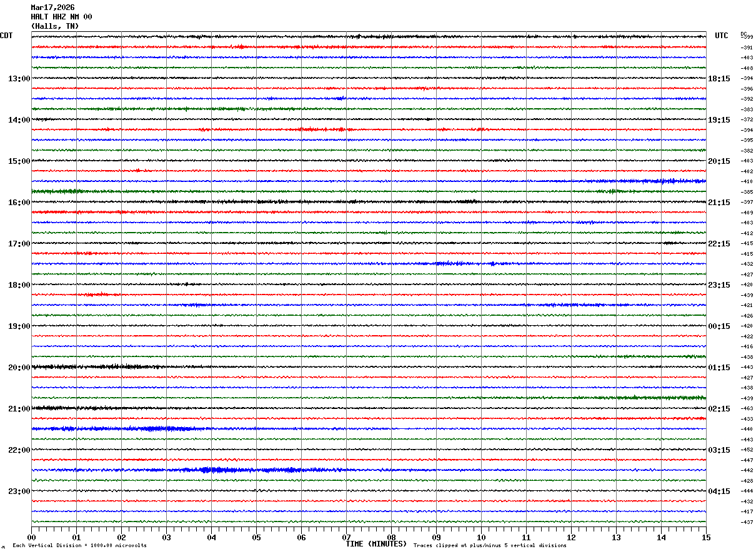Click the DC offset value '-385'
The width and height of the screenshot is (756, 554).
click(747, 192)
